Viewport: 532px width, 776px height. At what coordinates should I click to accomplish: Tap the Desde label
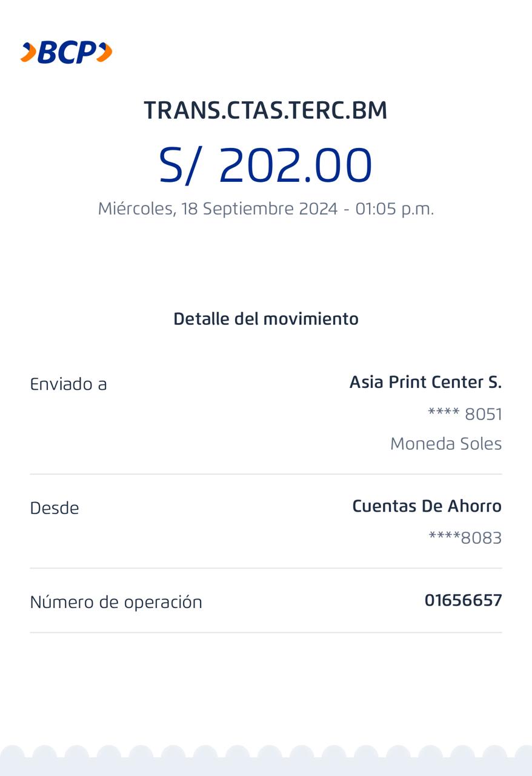tap(55, 508)
